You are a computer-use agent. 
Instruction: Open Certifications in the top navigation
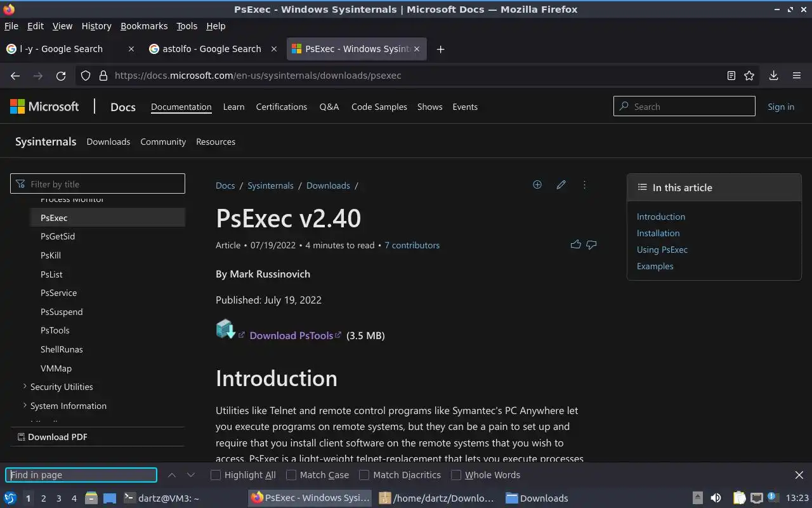tap(282, 107)
